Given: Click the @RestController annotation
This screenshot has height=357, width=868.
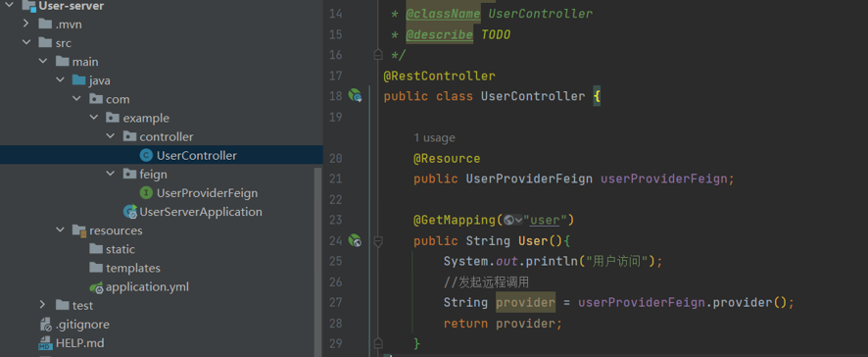Looking at the screenshot, I should [440, 76].
